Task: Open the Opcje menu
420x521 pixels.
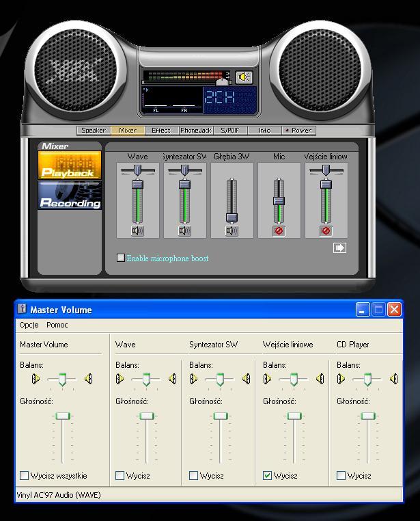Action: (29, 325)
